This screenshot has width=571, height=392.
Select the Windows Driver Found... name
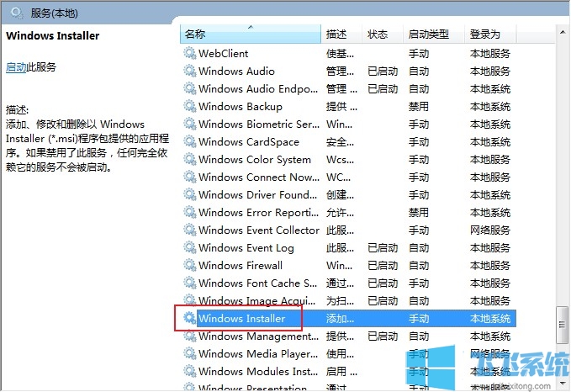point(257,195)
